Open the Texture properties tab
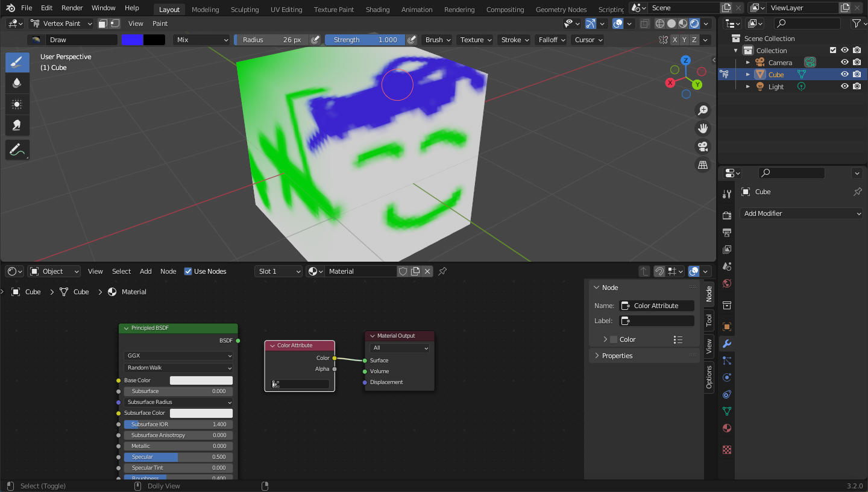Viewport: 868px width, 492px height. coord(727,450)
